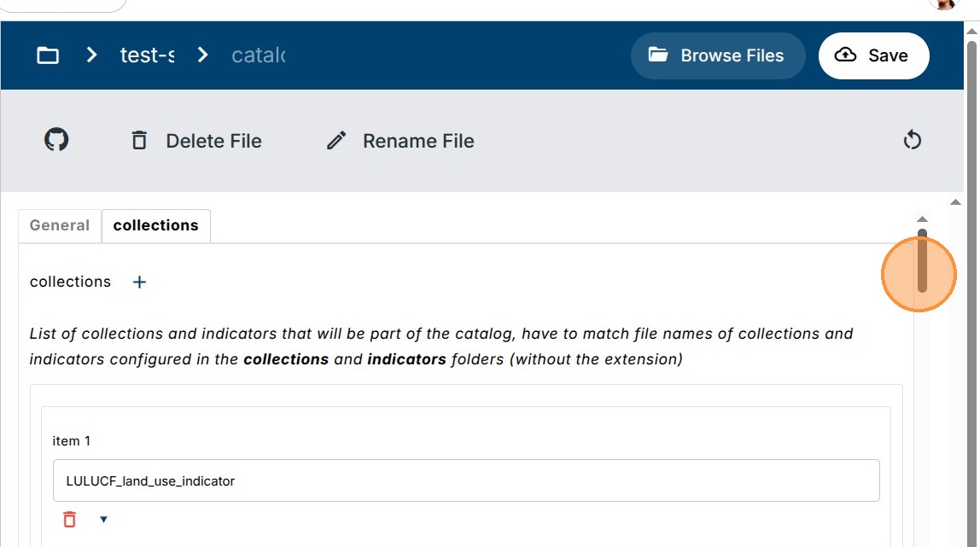Switch to the General tab

click(60, 225)
